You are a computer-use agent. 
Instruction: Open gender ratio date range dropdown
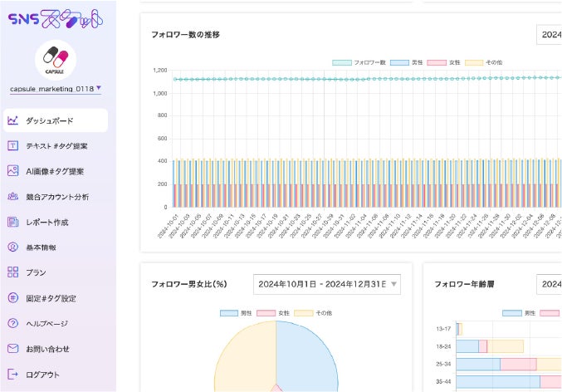point(327,284)
